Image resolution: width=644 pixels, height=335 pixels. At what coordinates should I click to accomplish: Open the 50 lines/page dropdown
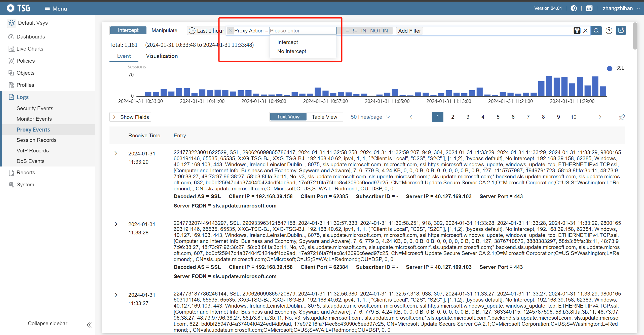[370, 117]
